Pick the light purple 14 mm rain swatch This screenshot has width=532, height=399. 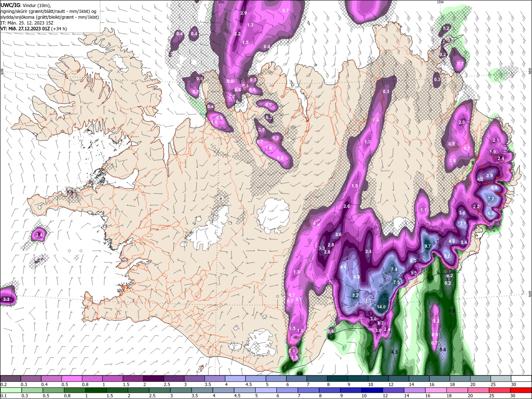pos(414,390)
